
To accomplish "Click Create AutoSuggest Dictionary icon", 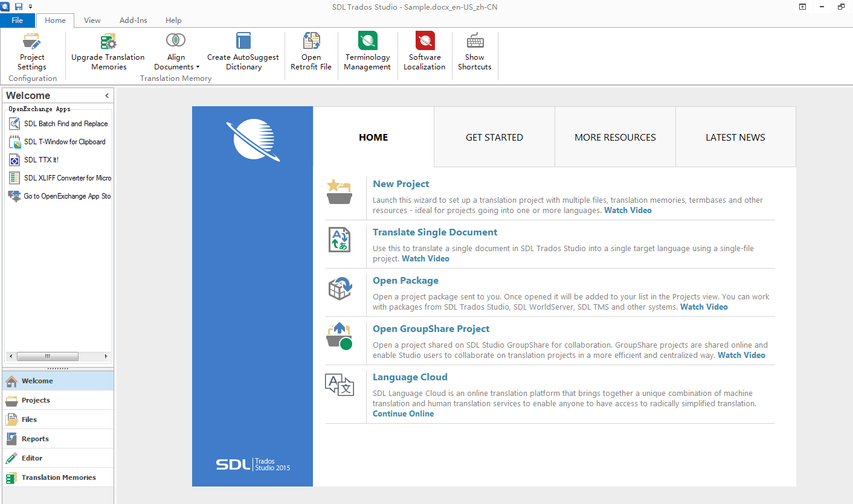I will (x=243, y=42).
